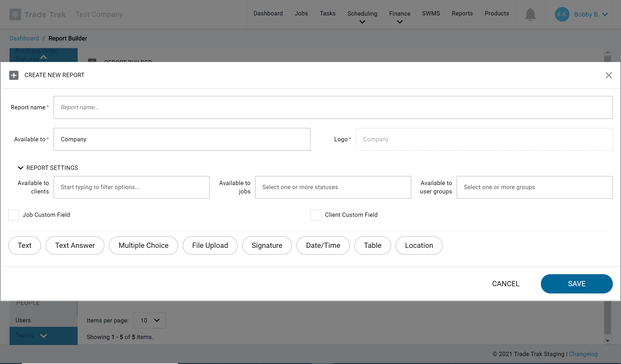Click the plus icon beside CREATE NEW REPORT
The width and height of the screenshot is (621, 364).
pos(14,75)
